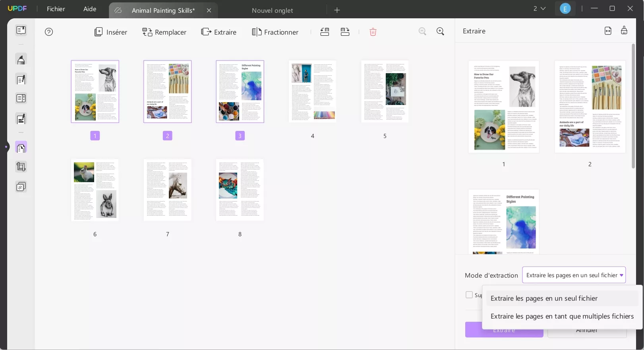
Task: Click the help question mark icon
Action: pos(49,32)
